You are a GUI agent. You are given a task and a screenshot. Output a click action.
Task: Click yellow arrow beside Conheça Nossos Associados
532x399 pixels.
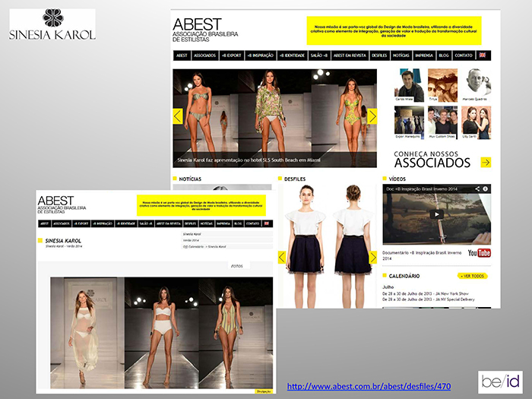pos(486,163)
